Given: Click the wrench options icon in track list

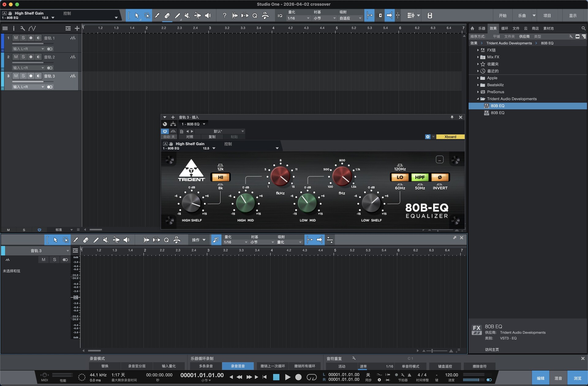Looking at the screenshot, I should [x=23, y=28].
